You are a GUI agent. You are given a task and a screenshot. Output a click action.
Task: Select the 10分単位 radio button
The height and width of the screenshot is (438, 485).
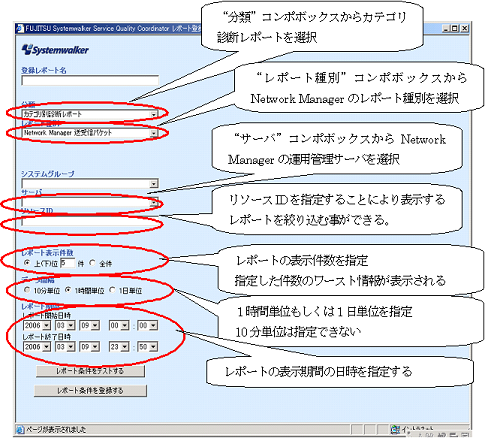pos(27,290)
